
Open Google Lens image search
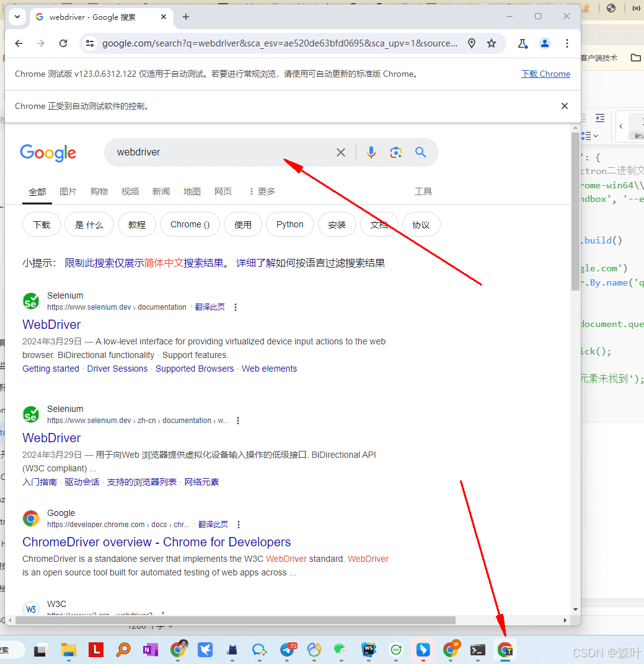pos(395,152)
